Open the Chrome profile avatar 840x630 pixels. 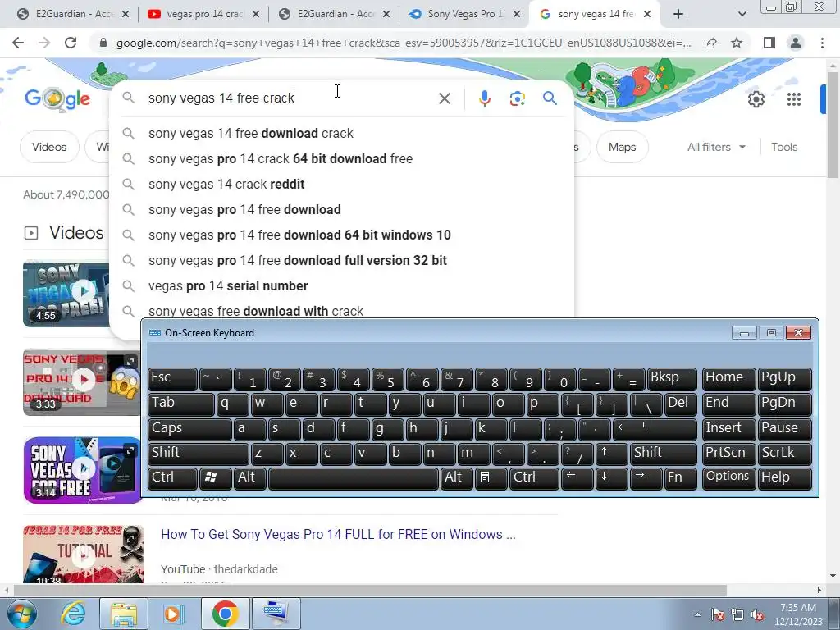[x=796, y=43]
